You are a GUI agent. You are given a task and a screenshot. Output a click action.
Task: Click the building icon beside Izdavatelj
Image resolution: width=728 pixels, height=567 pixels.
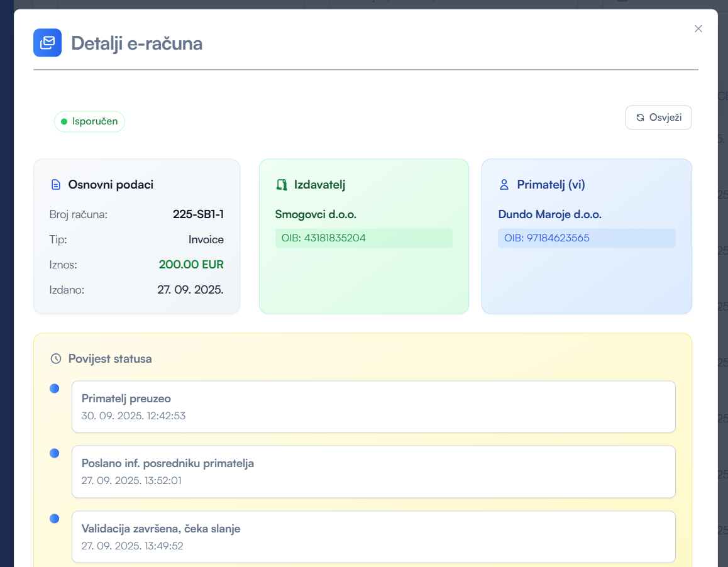282,185
